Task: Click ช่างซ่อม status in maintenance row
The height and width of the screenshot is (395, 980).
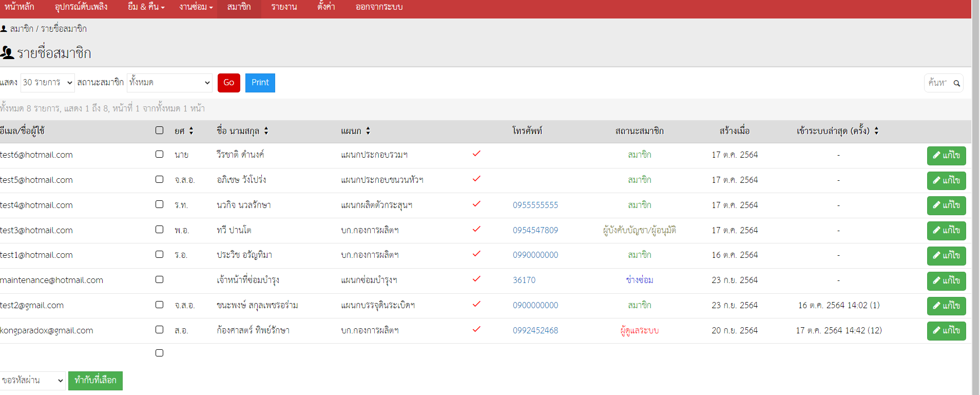Action: (640, 280)
